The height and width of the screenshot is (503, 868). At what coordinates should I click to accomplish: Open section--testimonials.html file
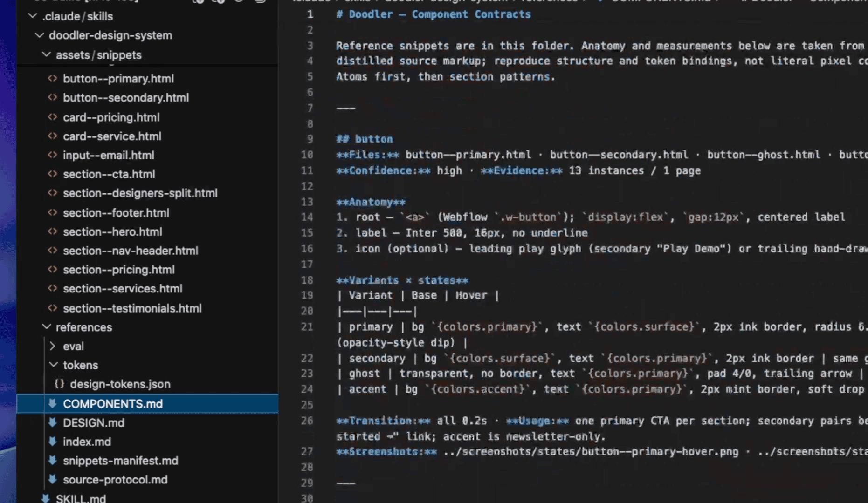132,308
